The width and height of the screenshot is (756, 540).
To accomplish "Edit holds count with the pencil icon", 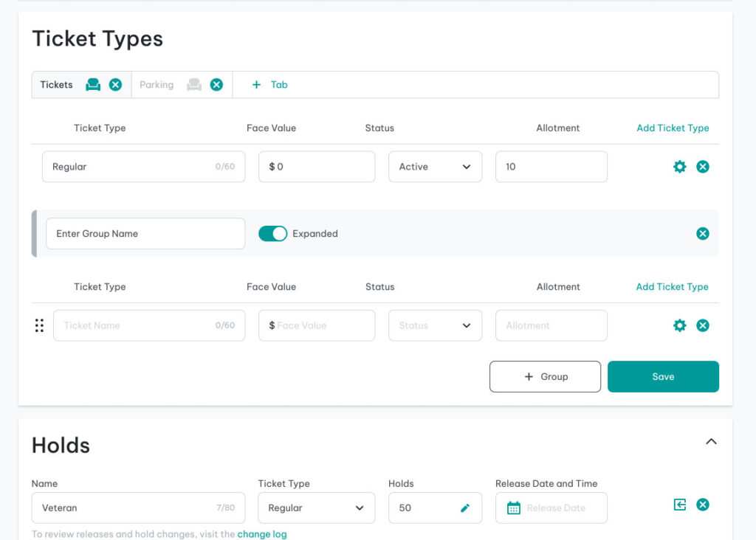I will [x=465, y=508].
